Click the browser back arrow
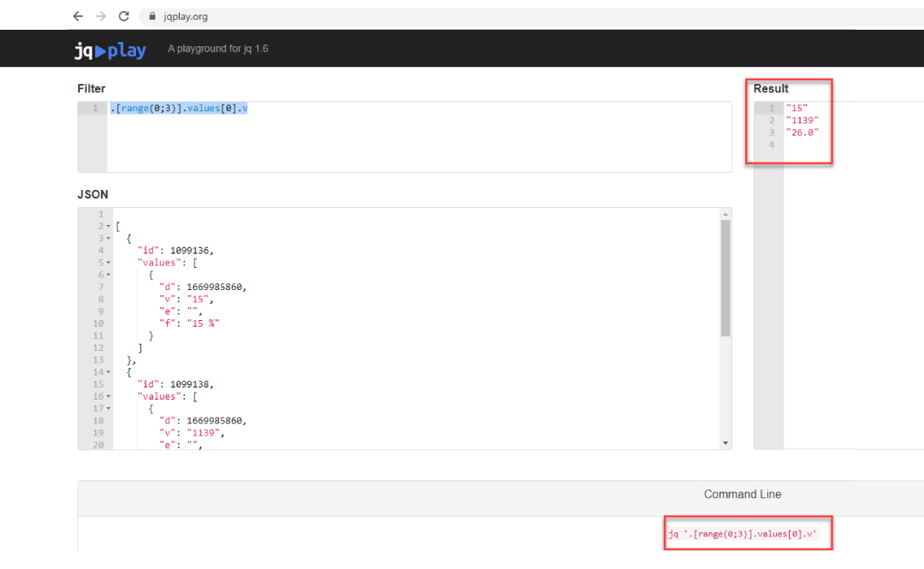The image size is (924, 569). pos(78,16)
